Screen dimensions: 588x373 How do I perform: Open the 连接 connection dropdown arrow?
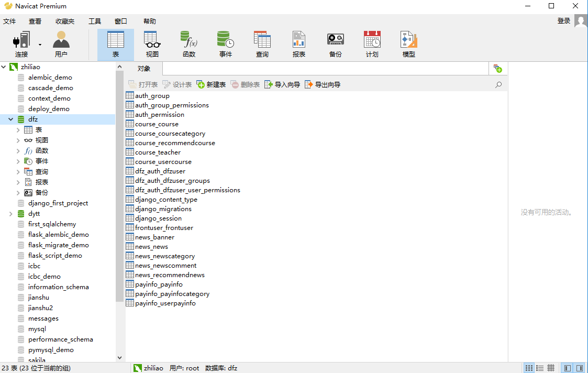click(40, 45)
